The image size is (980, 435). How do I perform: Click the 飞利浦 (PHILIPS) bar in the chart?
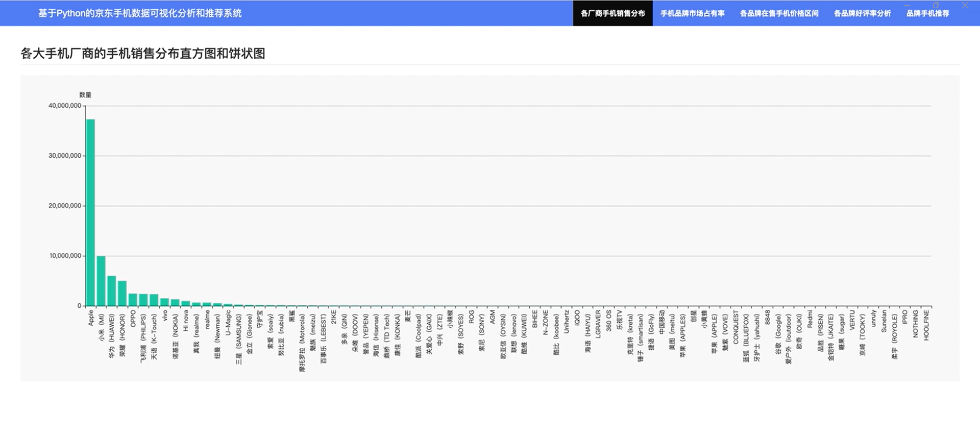pos(143,300)
